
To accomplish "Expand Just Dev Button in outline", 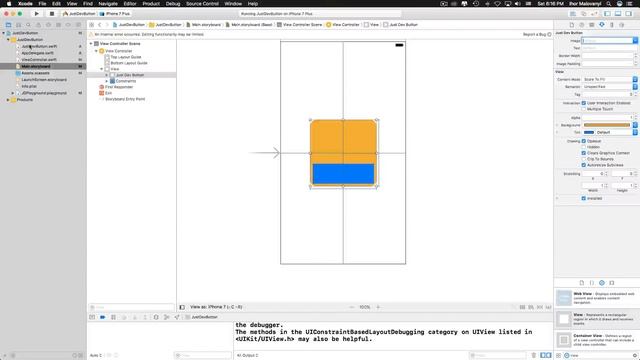I will [107, 75].
